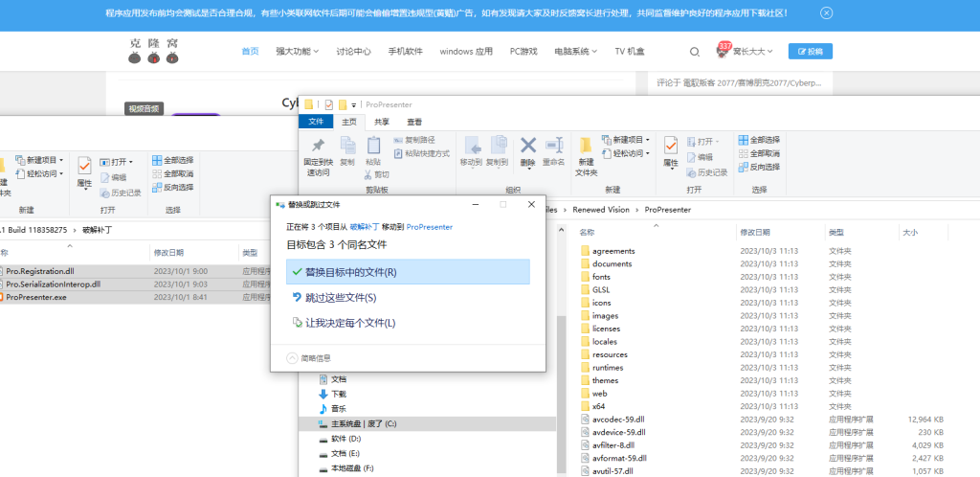980x477 pixels.
Task: Open 文件 tab in ProPresenter window
Action: coord(316,122)
